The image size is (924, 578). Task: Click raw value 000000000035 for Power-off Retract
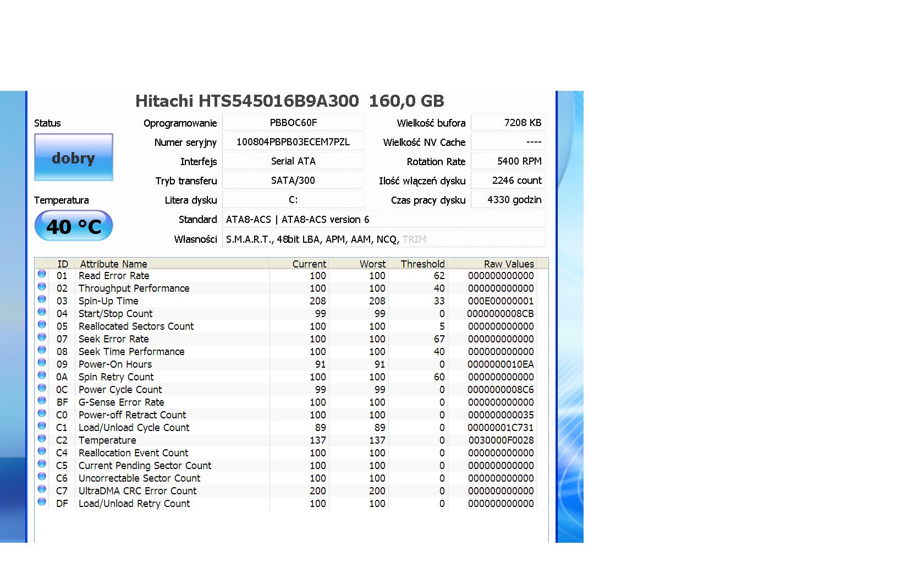click(x=501, y=415)
